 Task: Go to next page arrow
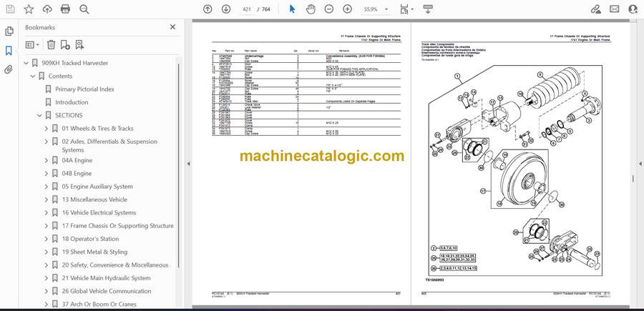coord(226,9)
